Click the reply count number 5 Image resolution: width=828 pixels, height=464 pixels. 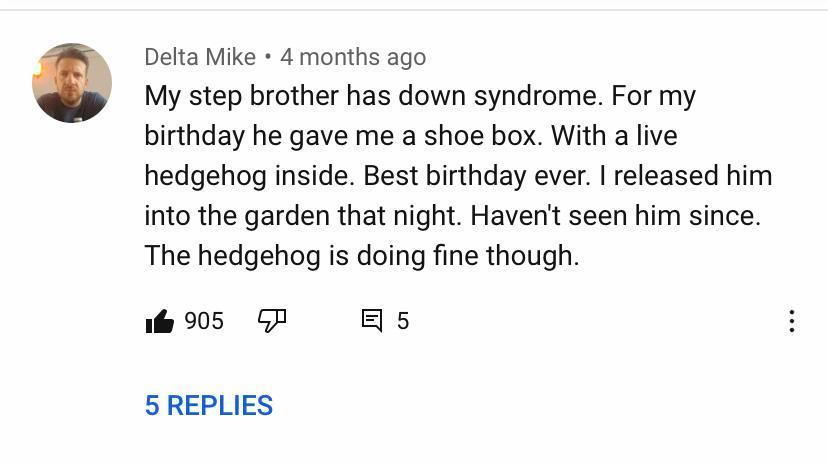(x=403, y=321)
